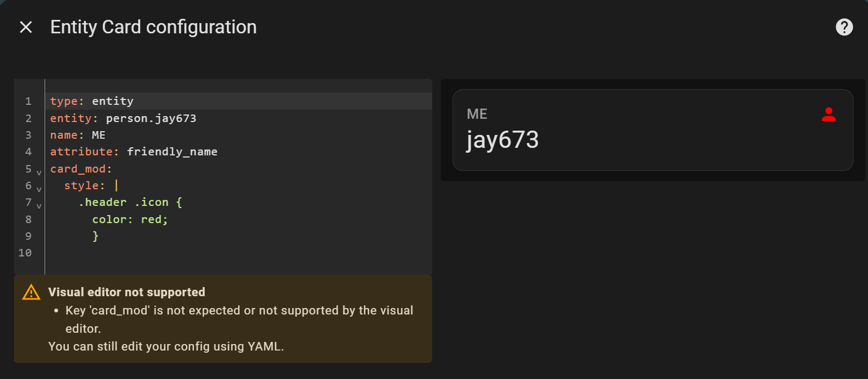868x379 pixels.
Task: Click the red person icon in preview
Action: coord(828,115)
